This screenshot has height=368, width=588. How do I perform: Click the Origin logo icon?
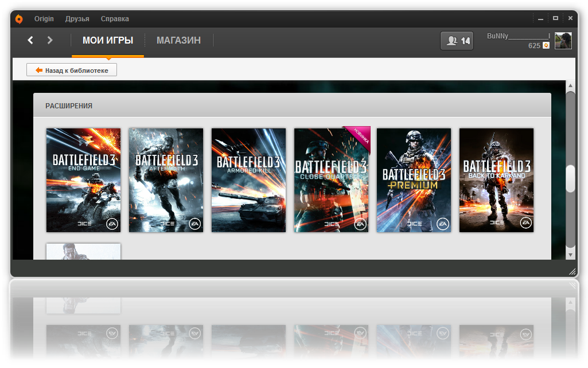pos(19,19)
